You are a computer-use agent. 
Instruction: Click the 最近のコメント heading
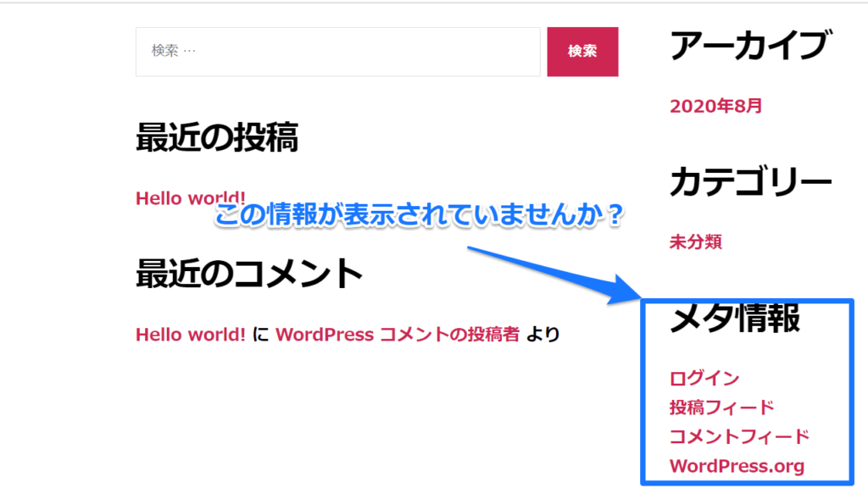(x=249, y=273)
